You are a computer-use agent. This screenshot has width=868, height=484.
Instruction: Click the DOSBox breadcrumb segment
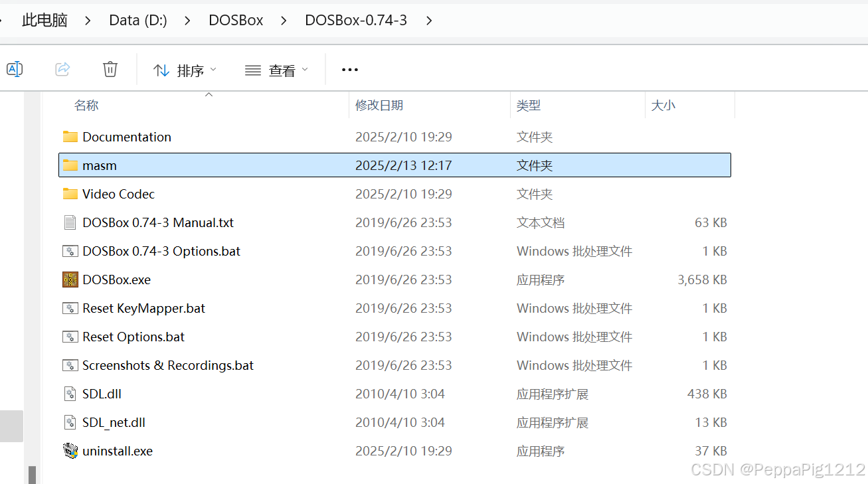236,21
